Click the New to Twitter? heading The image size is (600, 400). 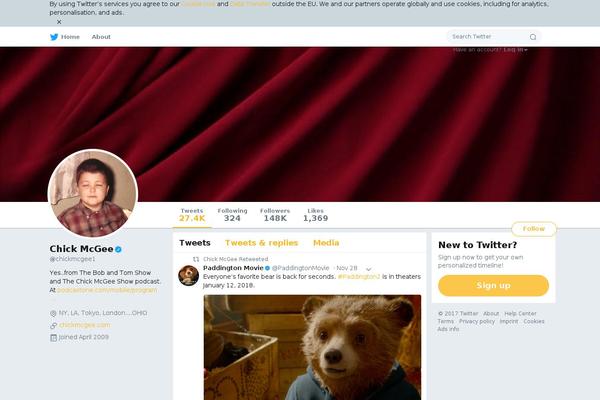(478, 245)
